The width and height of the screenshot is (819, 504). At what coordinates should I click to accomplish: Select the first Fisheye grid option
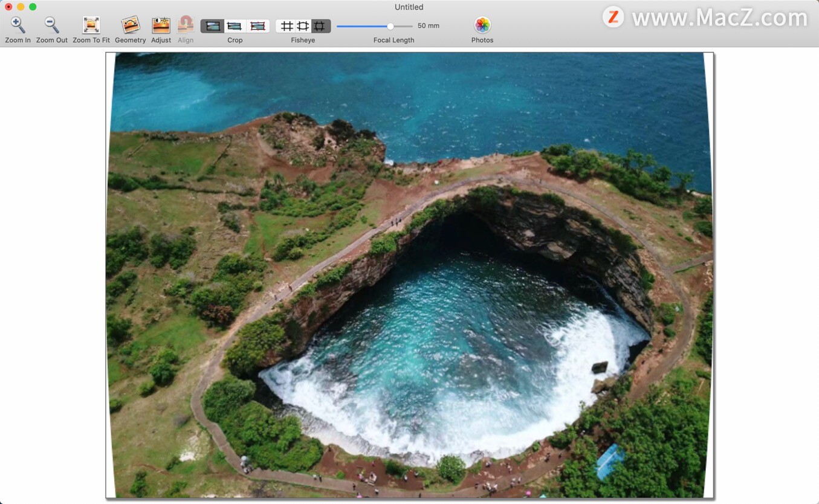tap(286, 26)
